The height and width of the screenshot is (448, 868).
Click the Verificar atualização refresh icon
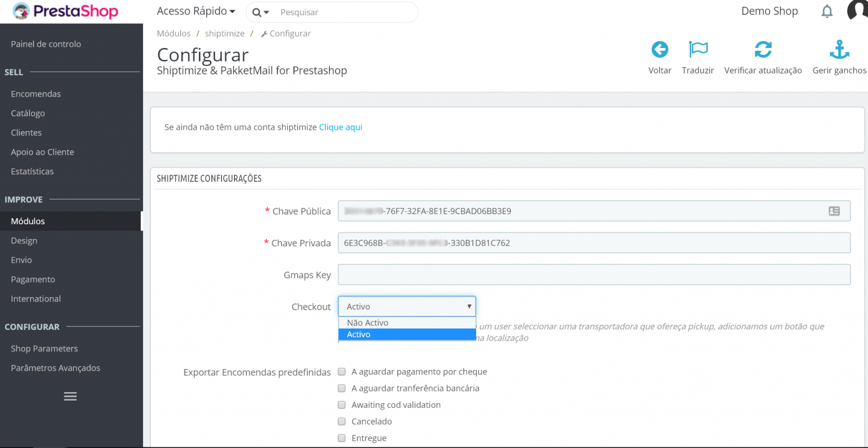click(763, 50)
